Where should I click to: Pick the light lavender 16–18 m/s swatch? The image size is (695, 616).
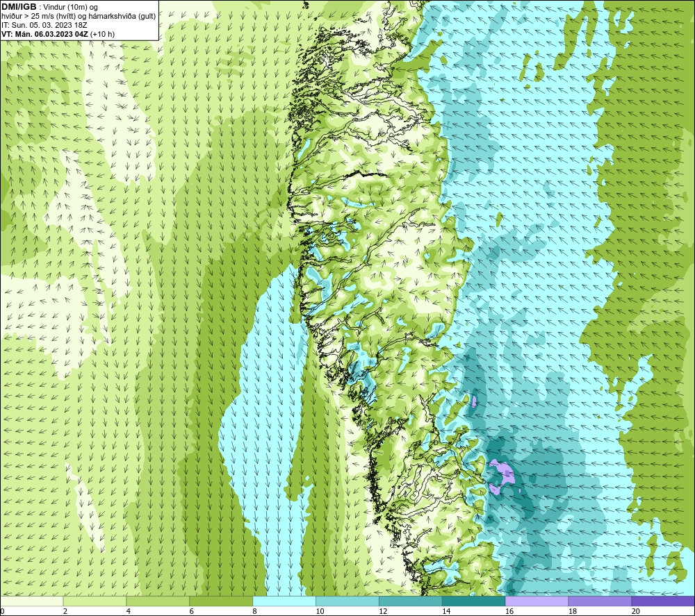coord(537,601)
